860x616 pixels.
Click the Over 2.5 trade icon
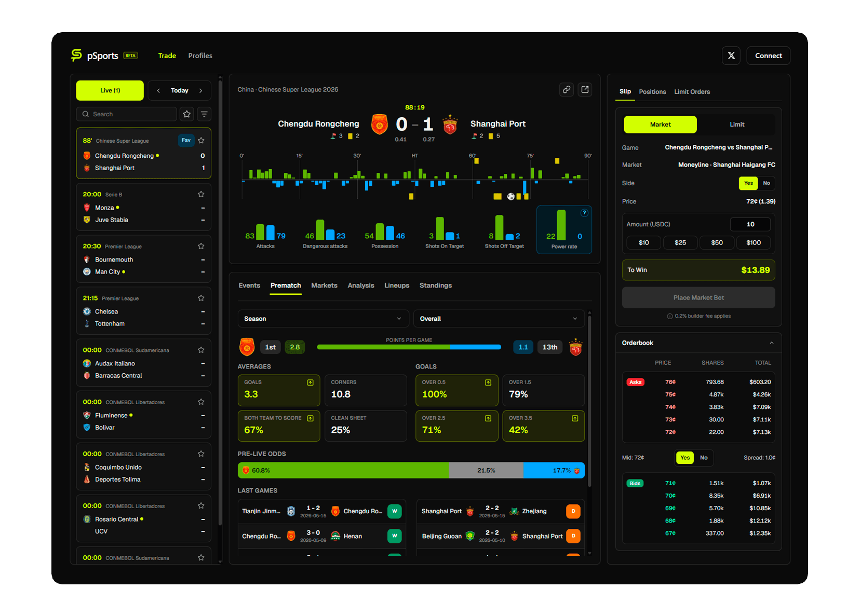[x=488, y=418]
